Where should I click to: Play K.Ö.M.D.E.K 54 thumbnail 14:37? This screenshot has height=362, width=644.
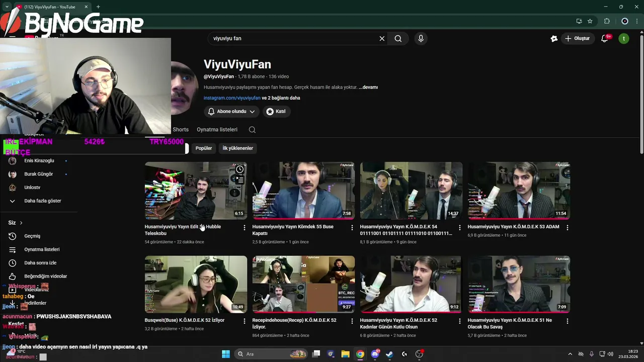pyautogui.click(x=411, y=191)
